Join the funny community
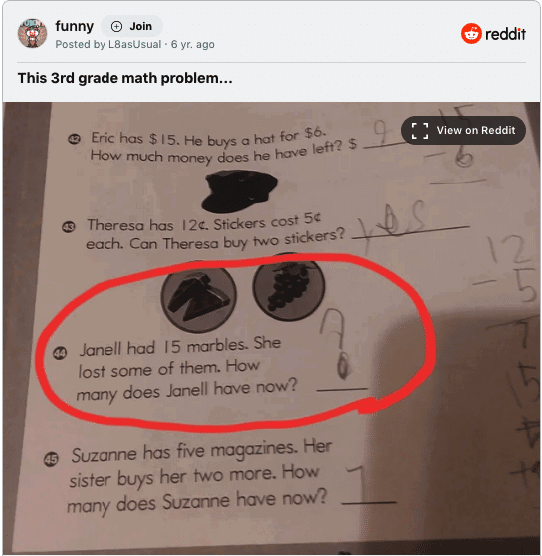542x556 pixels. 132,26
